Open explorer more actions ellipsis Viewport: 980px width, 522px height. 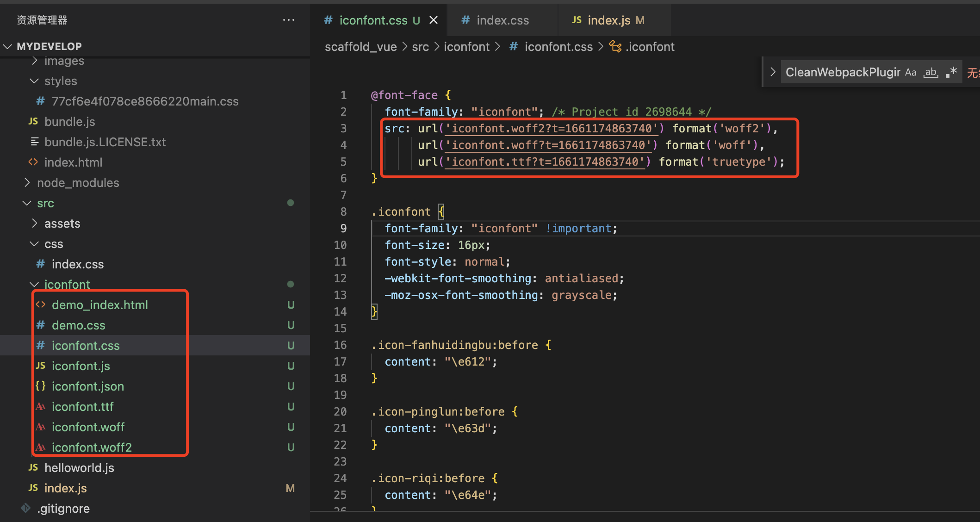point(288,20)
